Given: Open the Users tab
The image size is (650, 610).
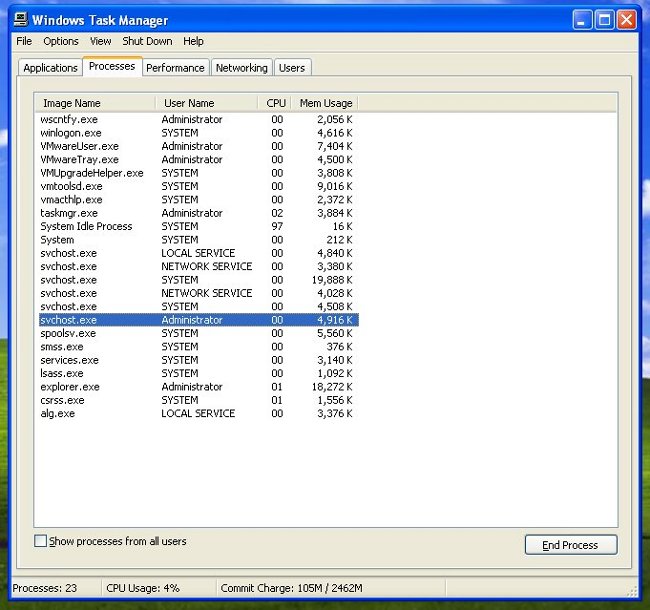Looking at the screenshot, I should pyautogui.click(x=292, y=68).
